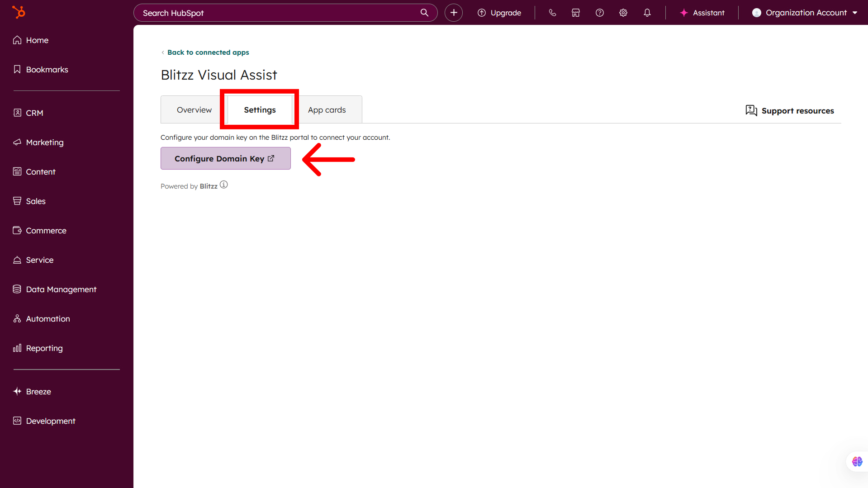Viewport: 868px width, 488px height.
Task: Open the notifications bell
Action: pyautogui.click(x=647, y=13)
